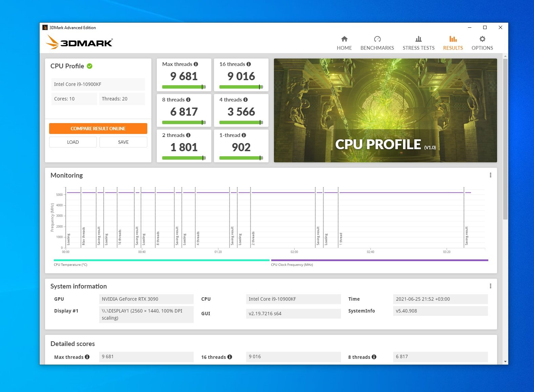Click the SystemInfo version v5.40.908

(x=440, y=311)
